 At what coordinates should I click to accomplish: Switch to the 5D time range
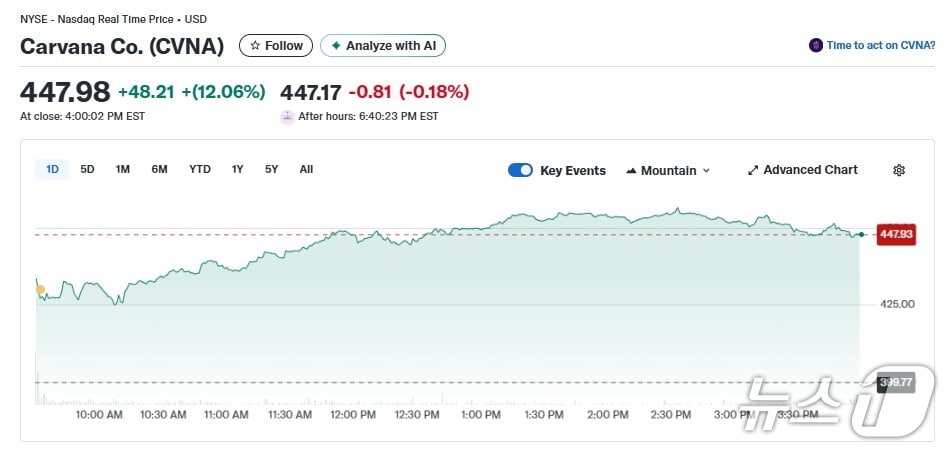point(87,169)
